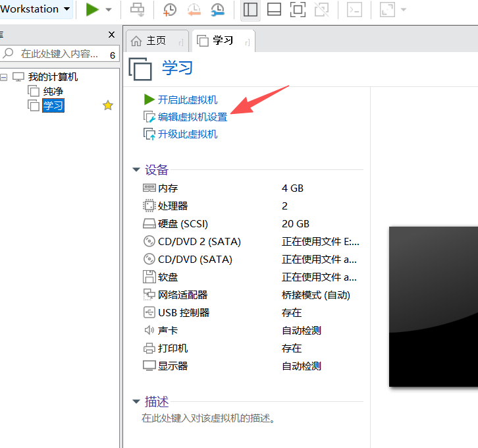The width and height of the screenshot is (478, 448).
Task: Open the power options arrow beside play button
Action: (109, 10)
